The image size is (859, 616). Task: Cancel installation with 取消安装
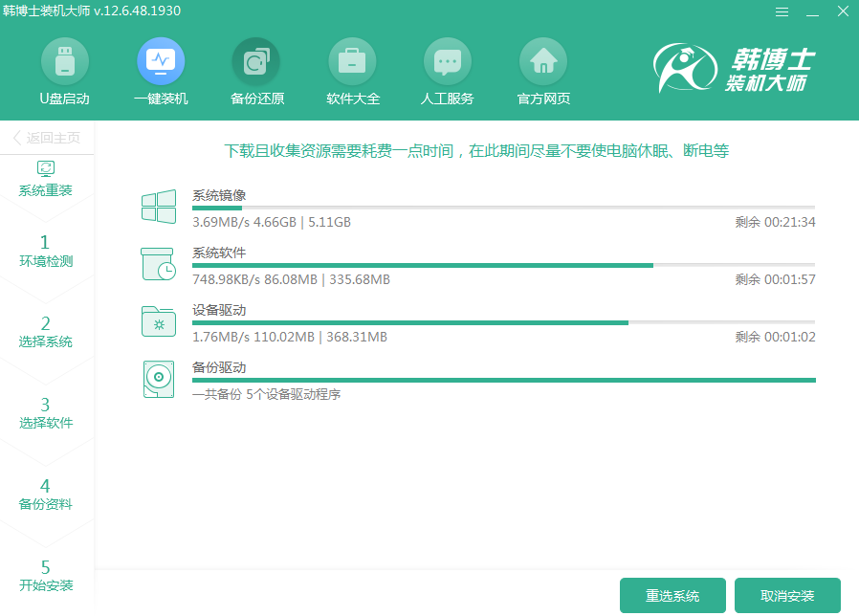(x=787, y=594)
